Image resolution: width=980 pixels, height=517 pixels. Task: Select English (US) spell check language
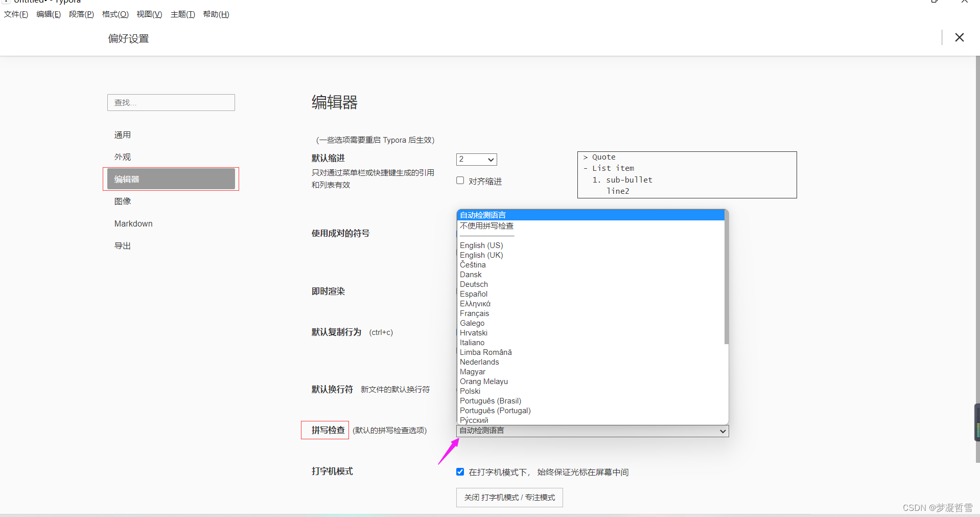pyautogui.click(x=481, y=245)
